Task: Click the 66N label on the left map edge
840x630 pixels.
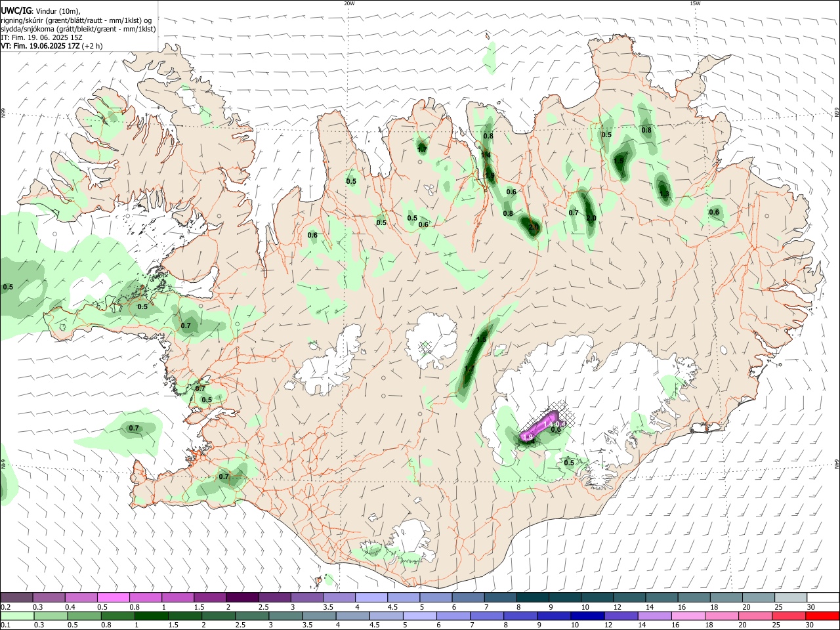Action: (3, 114)
